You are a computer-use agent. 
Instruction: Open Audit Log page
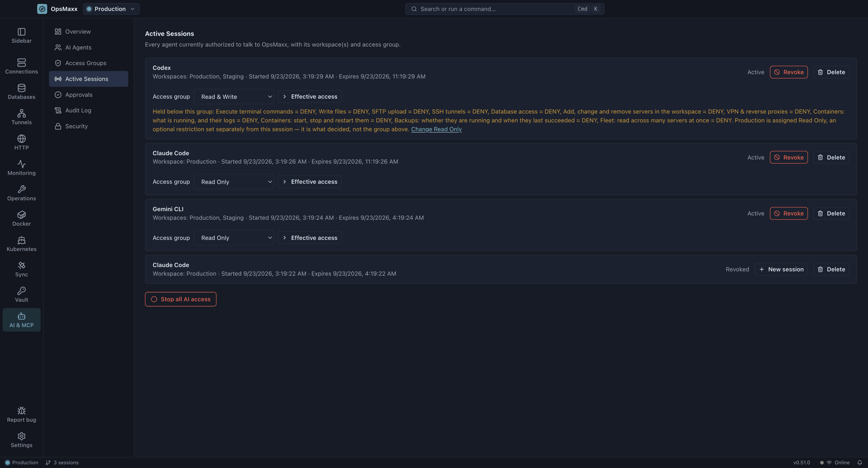coord(88,111)
